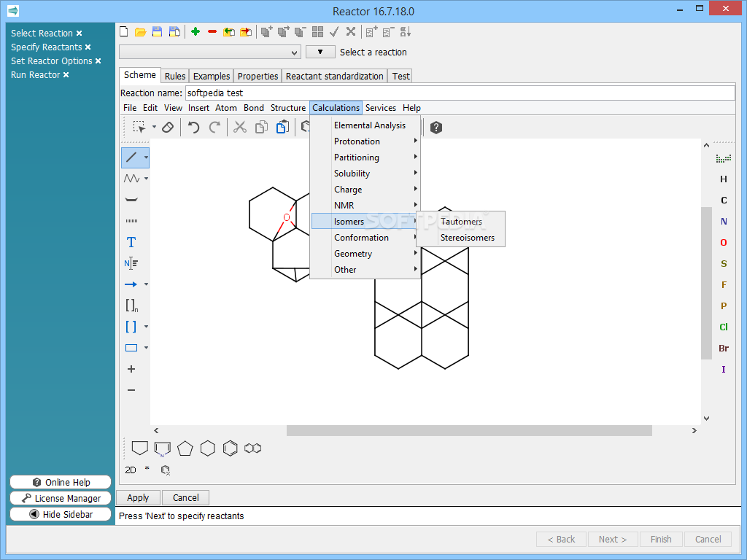Click Run Reactor step in sidebar
This screenshot has height=560, width=747.
(36, 75)
